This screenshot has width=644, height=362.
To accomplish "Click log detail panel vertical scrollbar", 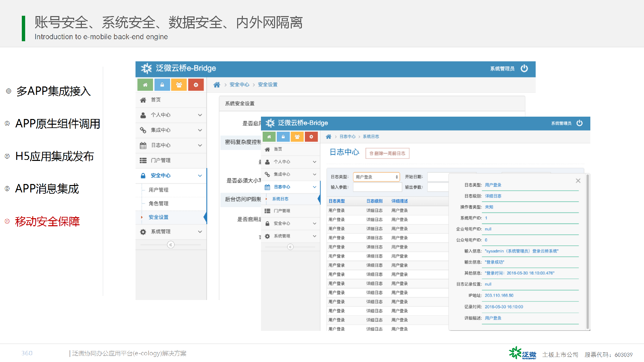I will pos(587,251).
